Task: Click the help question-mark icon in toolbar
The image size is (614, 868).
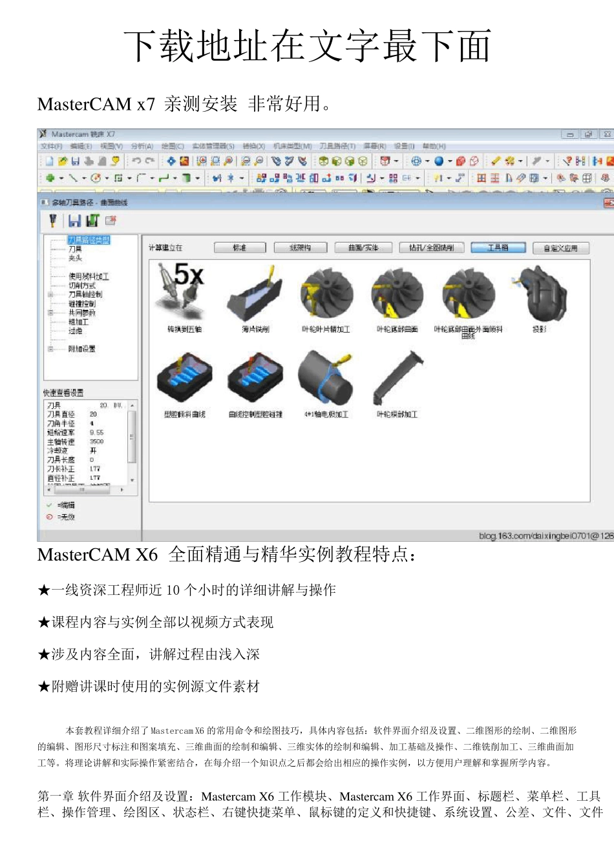Action: (567, 161)
